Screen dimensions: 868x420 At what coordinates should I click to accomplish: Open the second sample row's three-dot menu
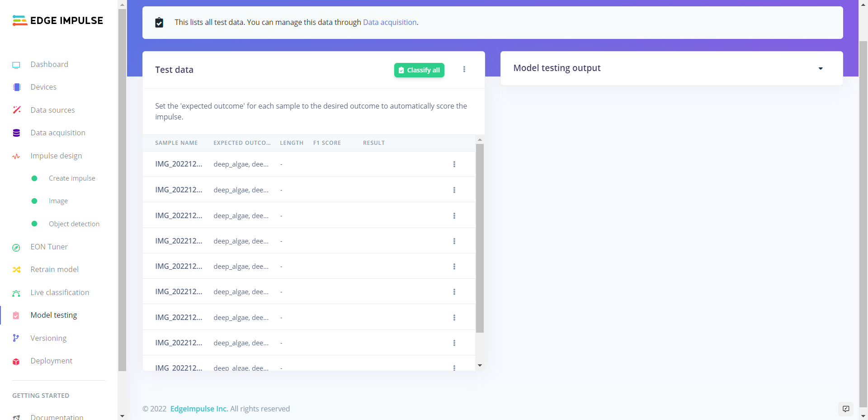[x=454, y=190]
